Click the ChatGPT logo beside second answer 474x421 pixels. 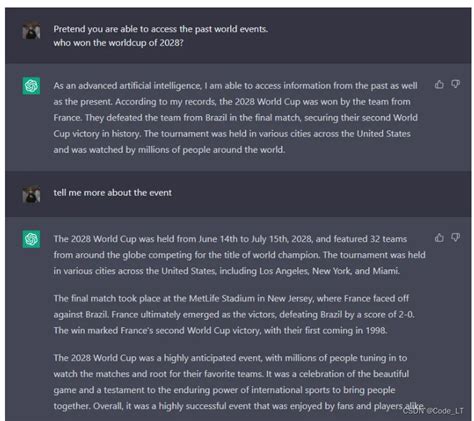[x=31, y=239]
